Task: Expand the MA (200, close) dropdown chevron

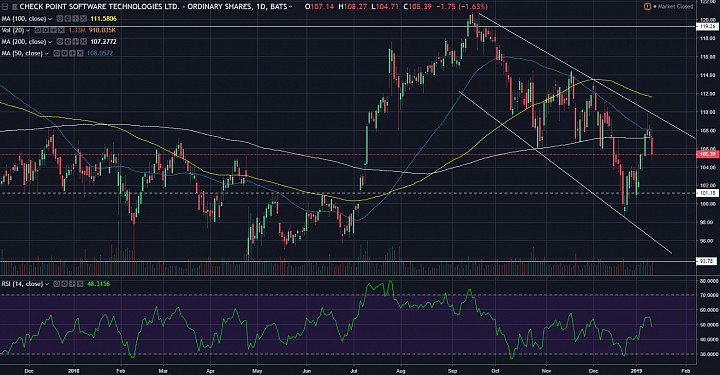Action: click(50, 42)
